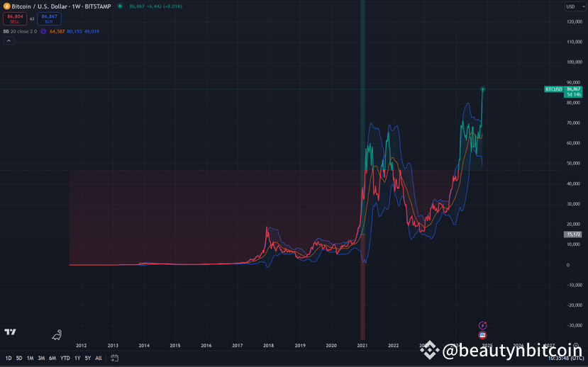This screenshot has height=367, width=588.
Task: Click the Bitcoin symbol logo icon
Action: pyautogui.click(x=6, y=6)
